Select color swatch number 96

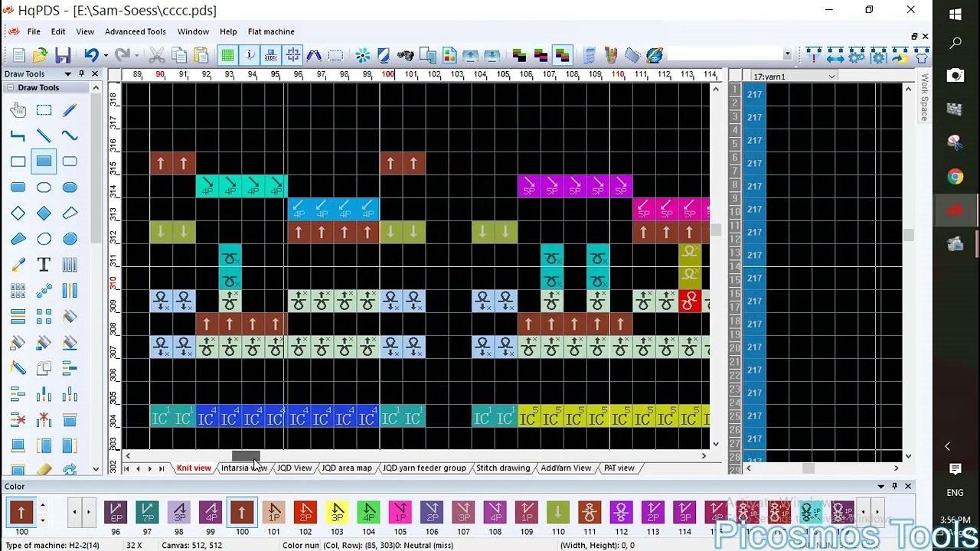116,512
